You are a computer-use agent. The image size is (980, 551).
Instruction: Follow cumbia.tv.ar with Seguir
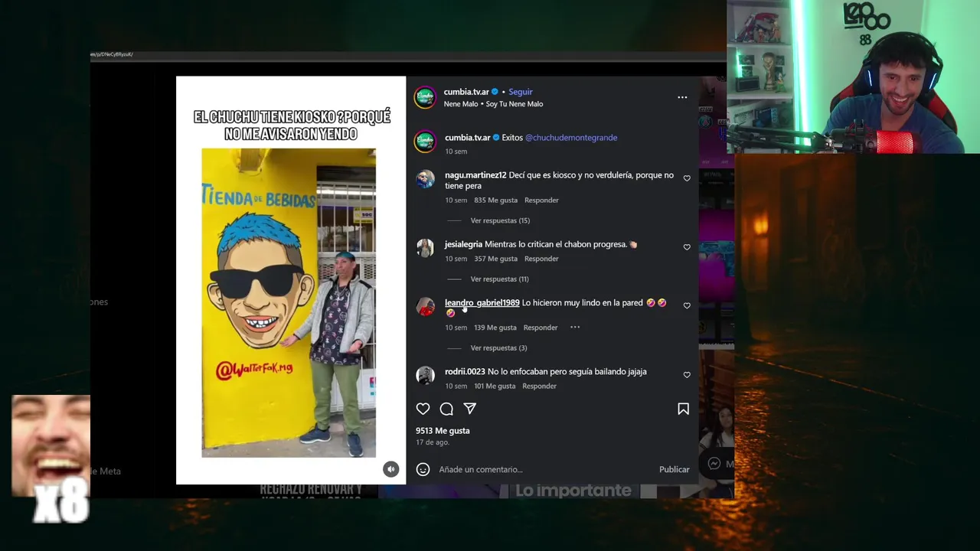tap(521, 92)
